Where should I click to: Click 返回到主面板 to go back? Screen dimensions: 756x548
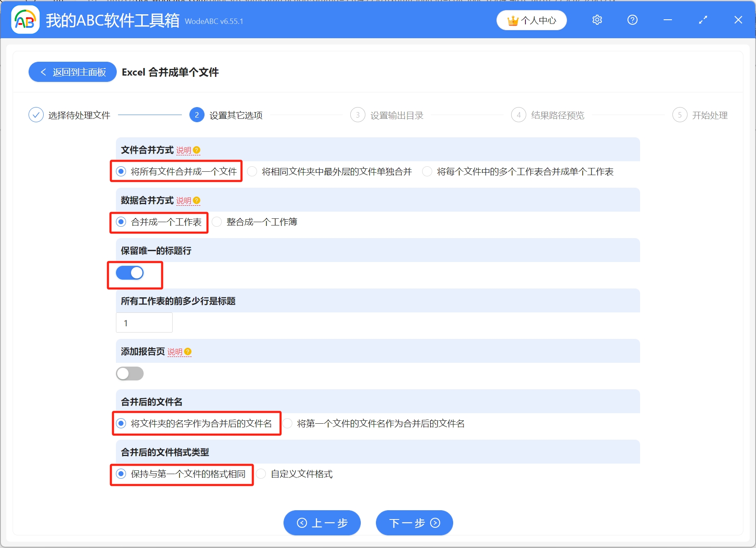(72, 72)
